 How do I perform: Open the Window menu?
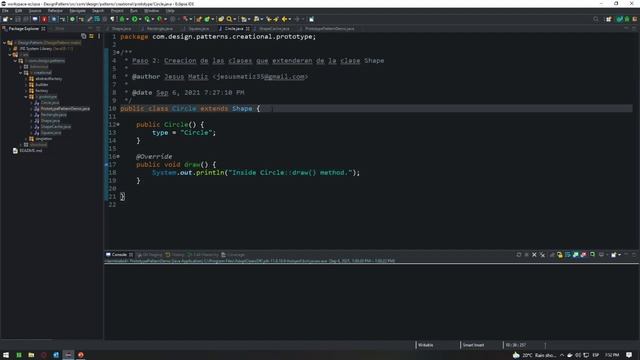(x=151, y=11)
